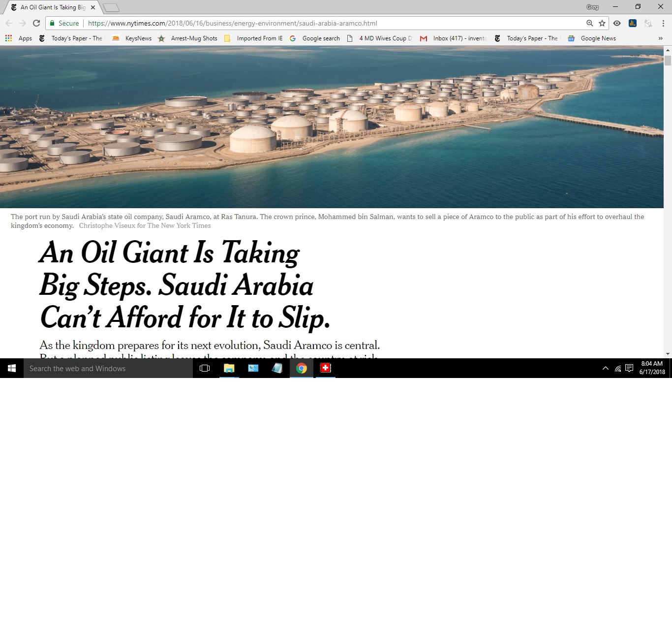Click the page scrollbar down arrow
672x630 pixels.
click(668, 354)
